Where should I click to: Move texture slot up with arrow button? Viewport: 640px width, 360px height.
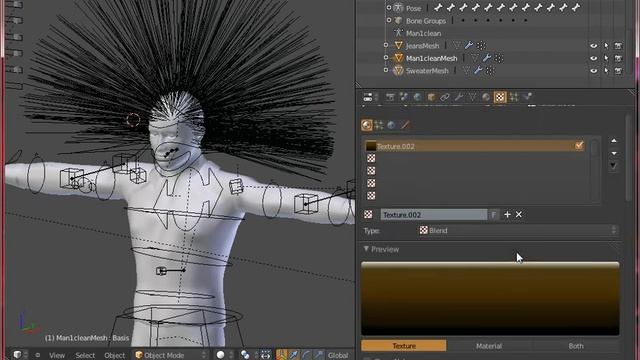point(613,140)
